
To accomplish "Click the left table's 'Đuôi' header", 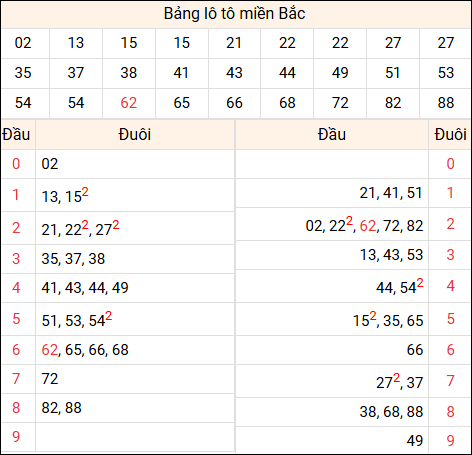I will pos(135,135).
